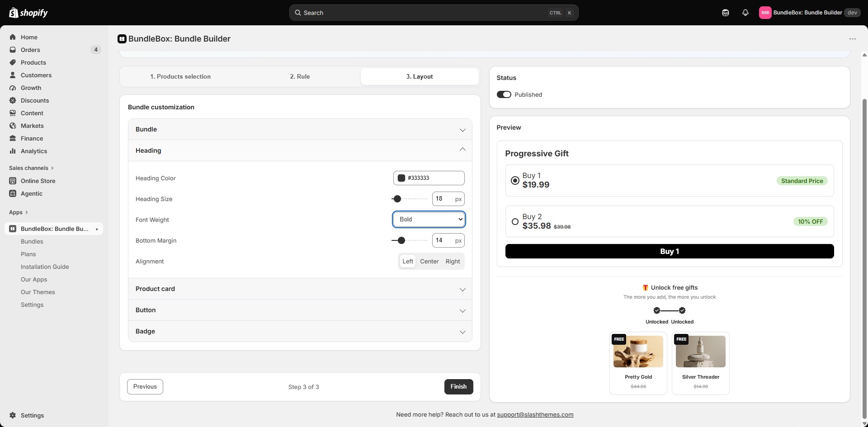The width and height of the screenshot is (868, 427).
Task: Click the Growth target icon
Action: [x=13, y=88]
